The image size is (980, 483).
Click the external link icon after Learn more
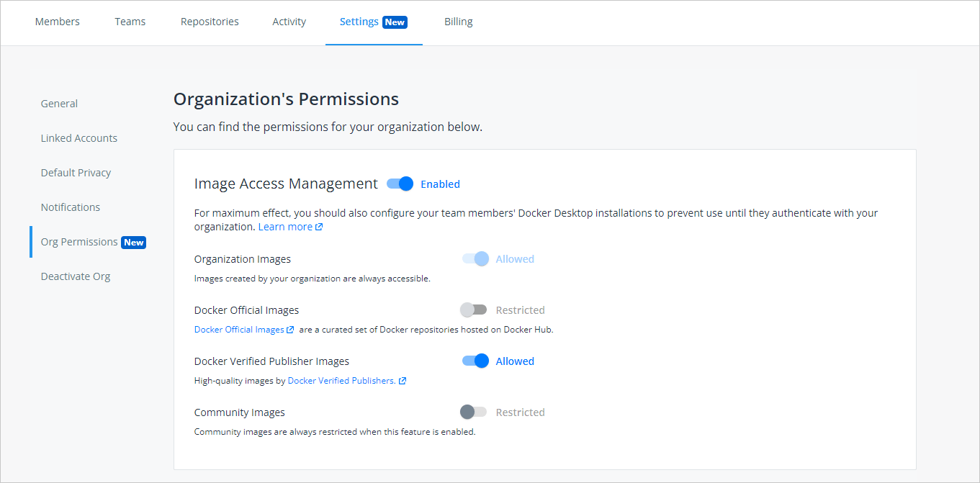[x=319, y=226]
